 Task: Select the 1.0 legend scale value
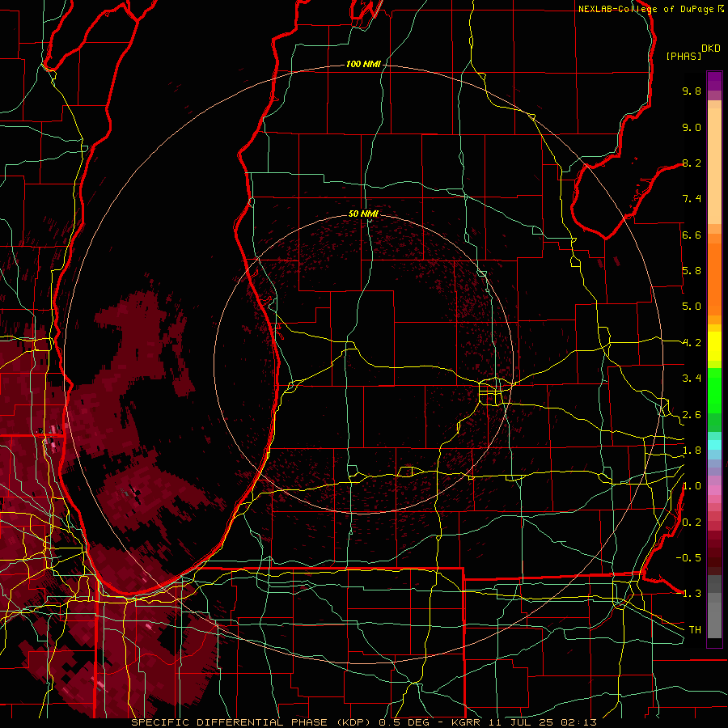tap(692, 486)
